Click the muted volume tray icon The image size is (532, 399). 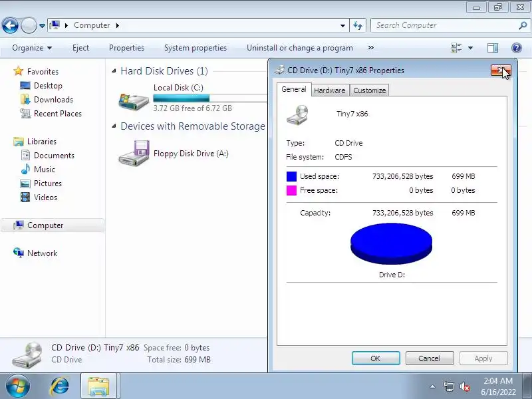(x=464, y=386)
